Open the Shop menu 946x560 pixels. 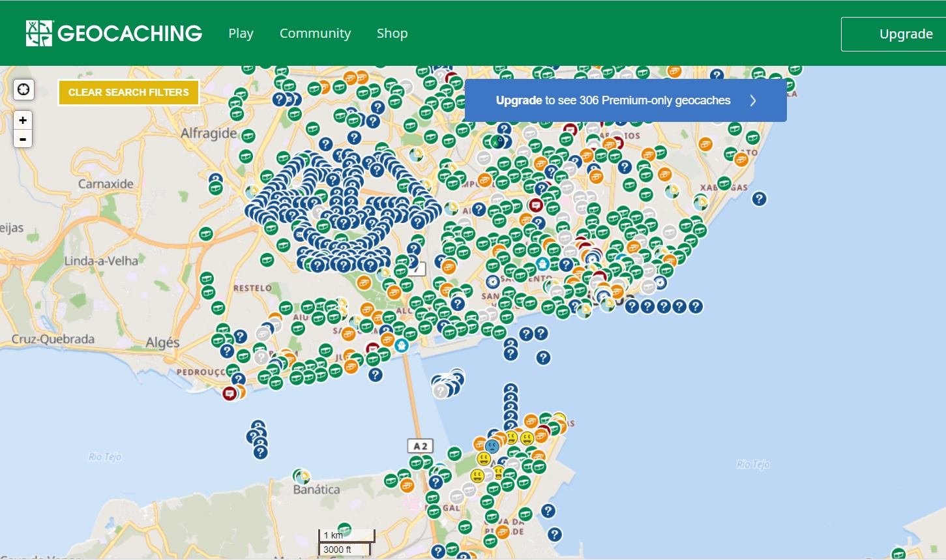pos(392,33)
